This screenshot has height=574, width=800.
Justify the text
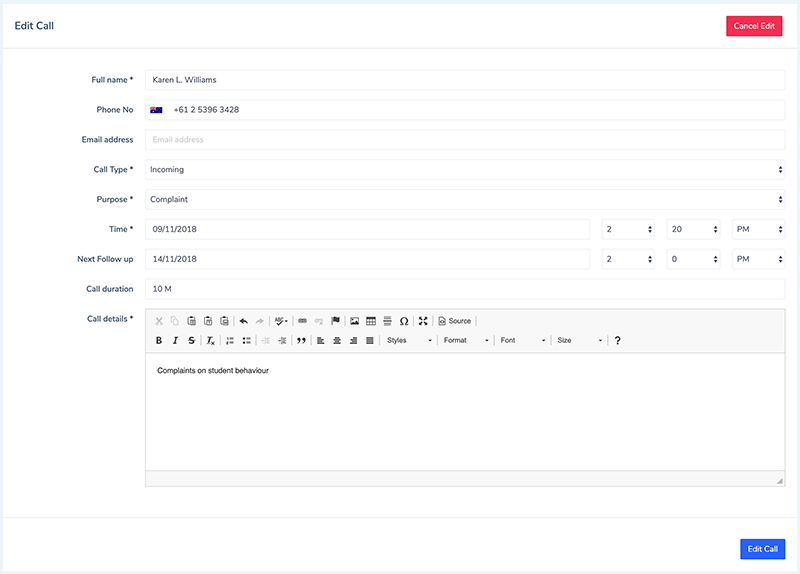tap(370, 340)
